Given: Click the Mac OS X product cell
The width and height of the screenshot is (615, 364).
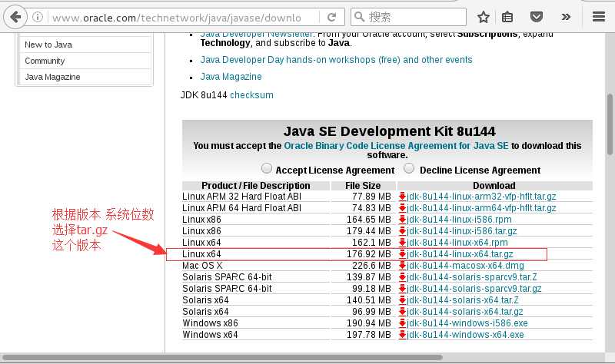Looking at the screenshot, I should (x=202, y=265).
